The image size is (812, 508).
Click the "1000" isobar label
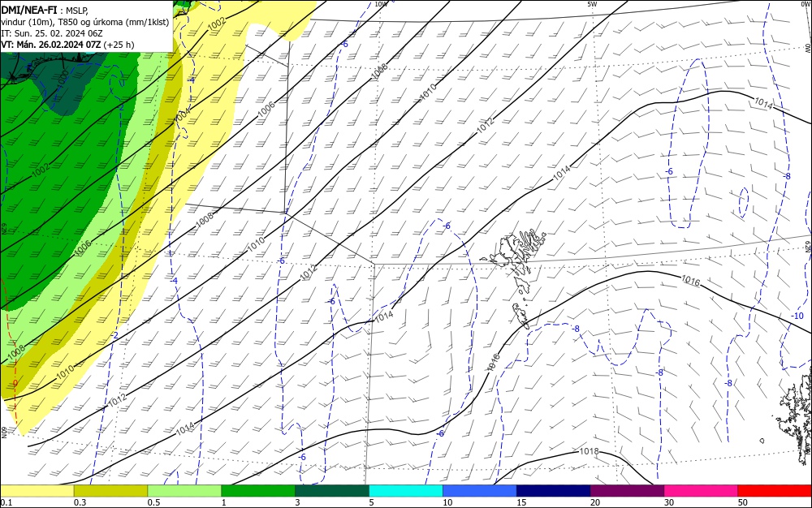[63, 78]
